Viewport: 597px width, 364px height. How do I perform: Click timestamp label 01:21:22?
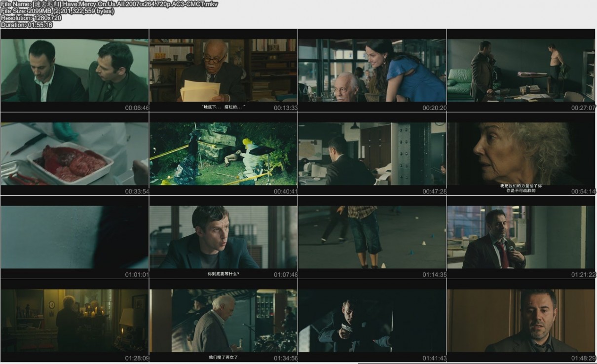(583, 275)
